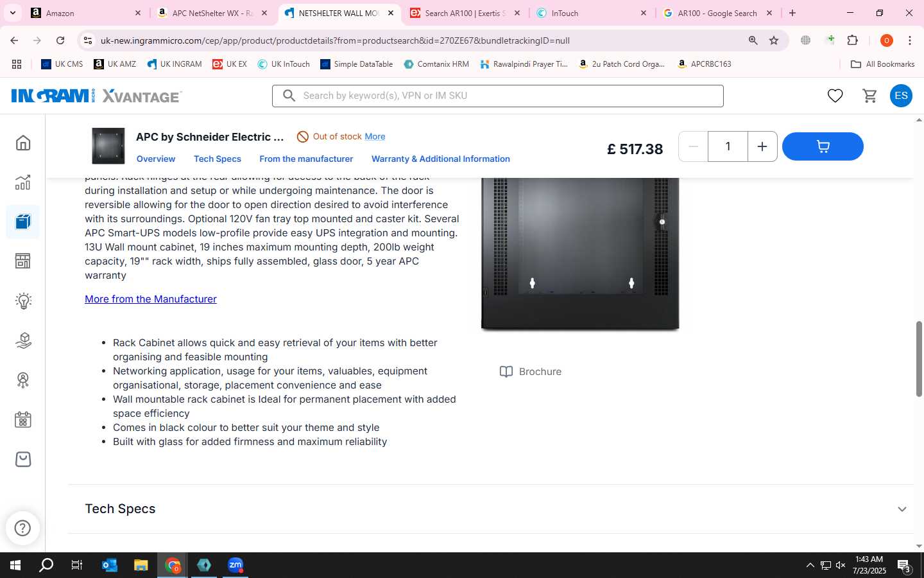
Task: Open the browser extensions puzzle icon
Action: [x=853, y=40]
